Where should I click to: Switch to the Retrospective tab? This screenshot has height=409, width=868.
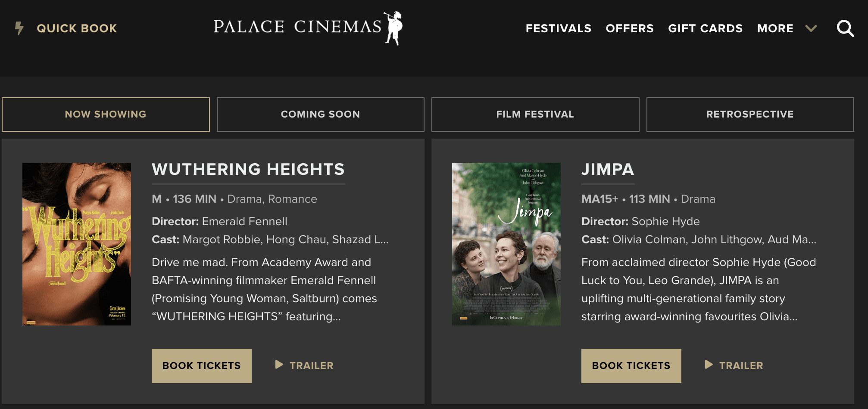tap(750, 115)
